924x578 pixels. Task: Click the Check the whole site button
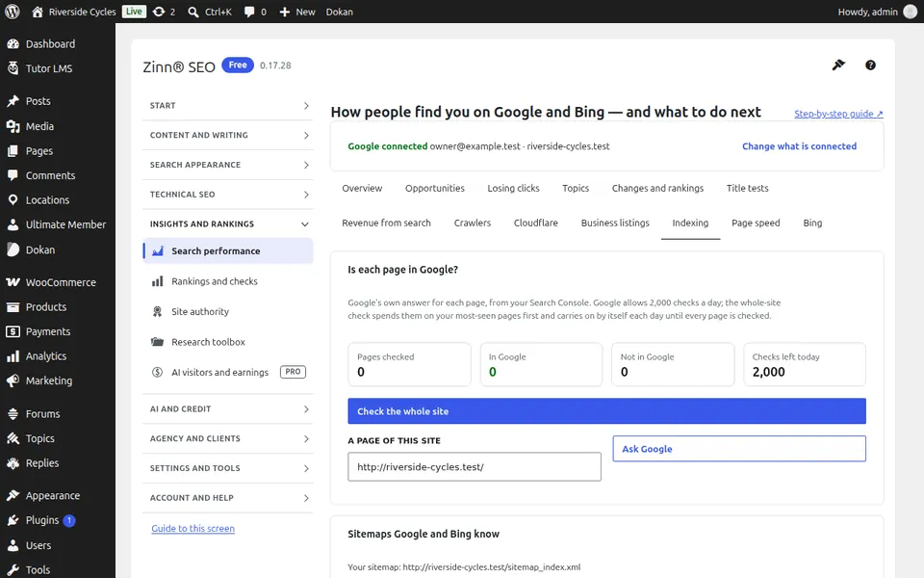[x=606, y=411]
